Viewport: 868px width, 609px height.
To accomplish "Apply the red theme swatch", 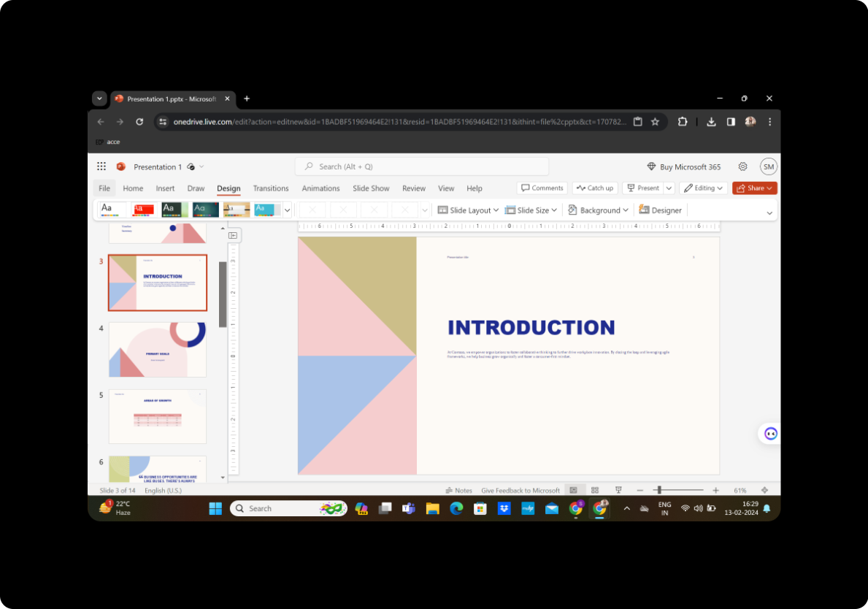I will tap(143, 210).
